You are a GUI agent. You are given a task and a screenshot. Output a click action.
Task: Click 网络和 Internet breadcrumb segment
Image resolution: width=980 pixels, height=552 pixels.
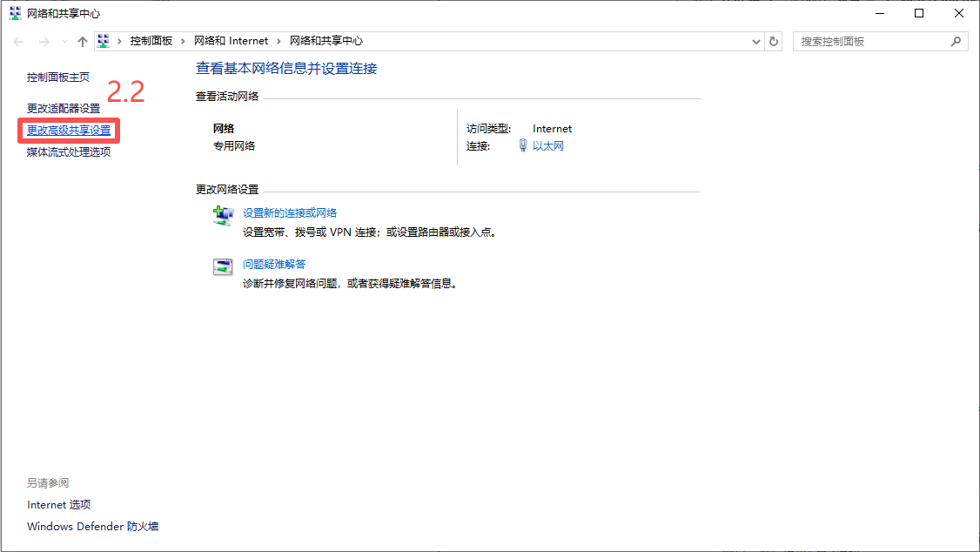[232, 41]
